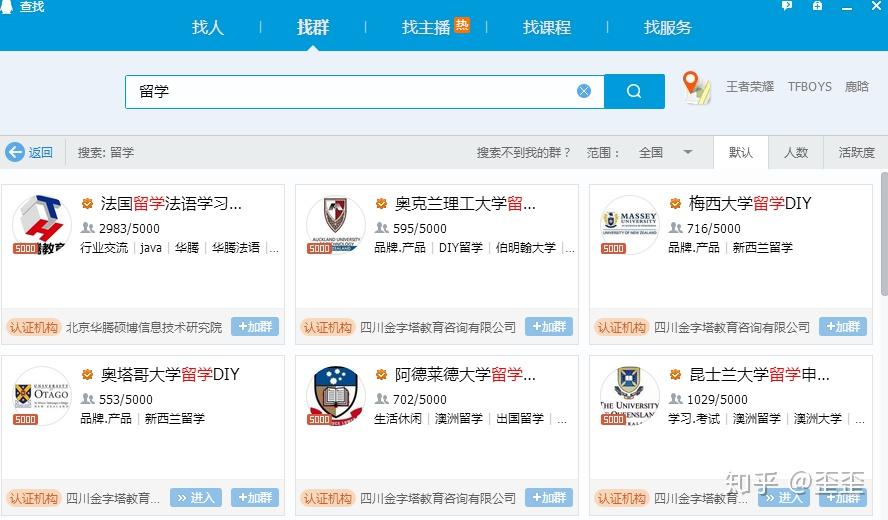Click the verified badge beside 昆士兰大学留学申

[675, 374]
